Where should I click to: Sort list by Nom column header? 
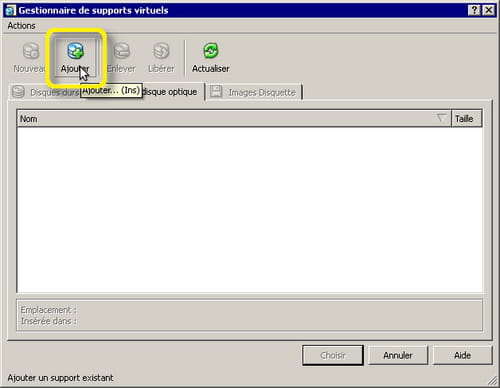tap(234, 119)
